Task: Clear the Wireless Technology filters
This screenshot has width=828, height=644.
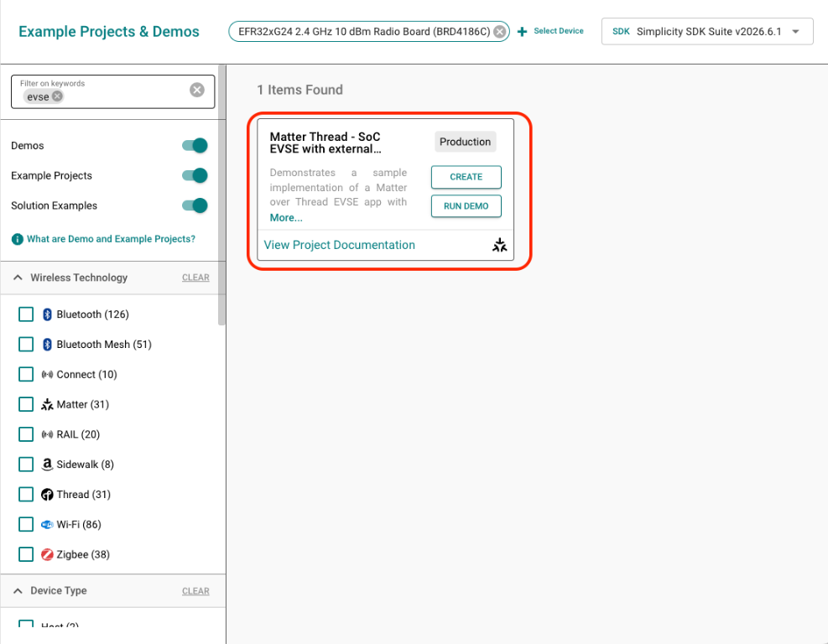Action: [x=196, y=278]
